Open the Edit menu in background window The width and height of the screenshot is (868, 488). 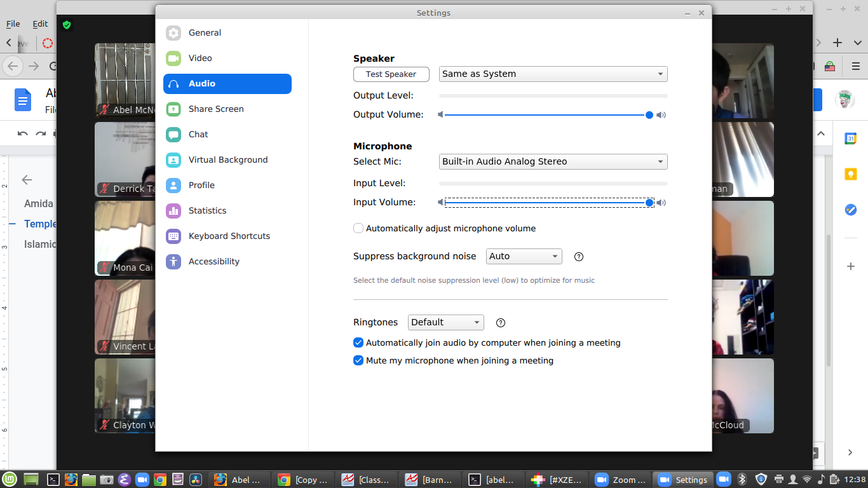[40, 24]
